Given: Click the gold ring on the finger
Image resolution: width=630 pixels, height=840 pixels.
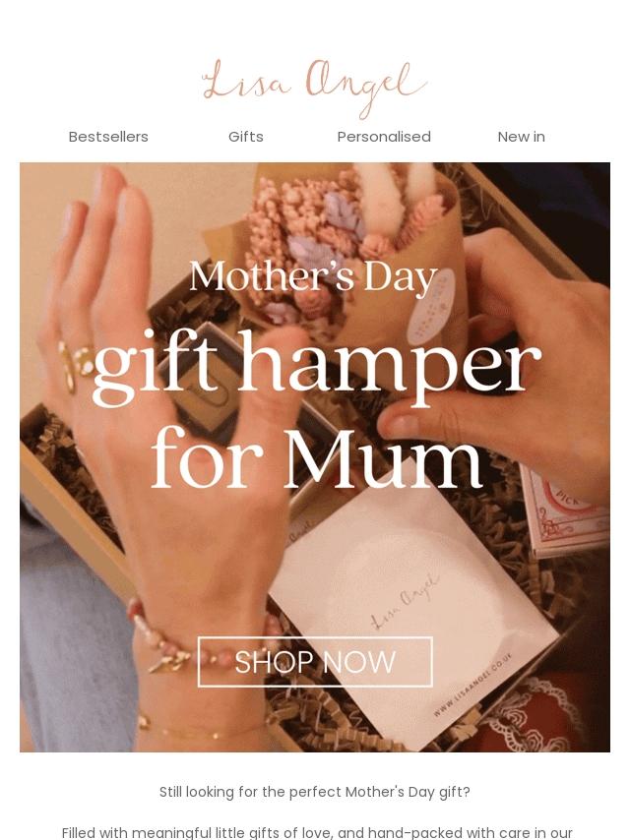Looking at the screenshot, I should click(x=75, y=365).
